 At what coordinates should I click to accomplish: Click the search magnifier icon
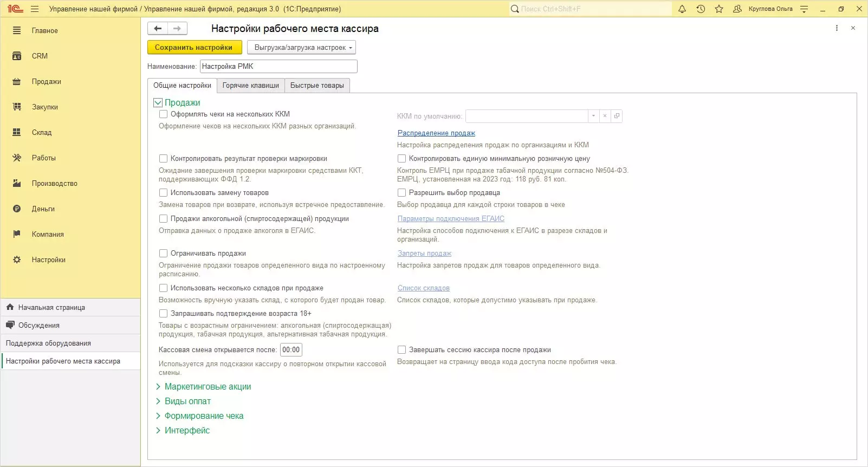point(515,9)
